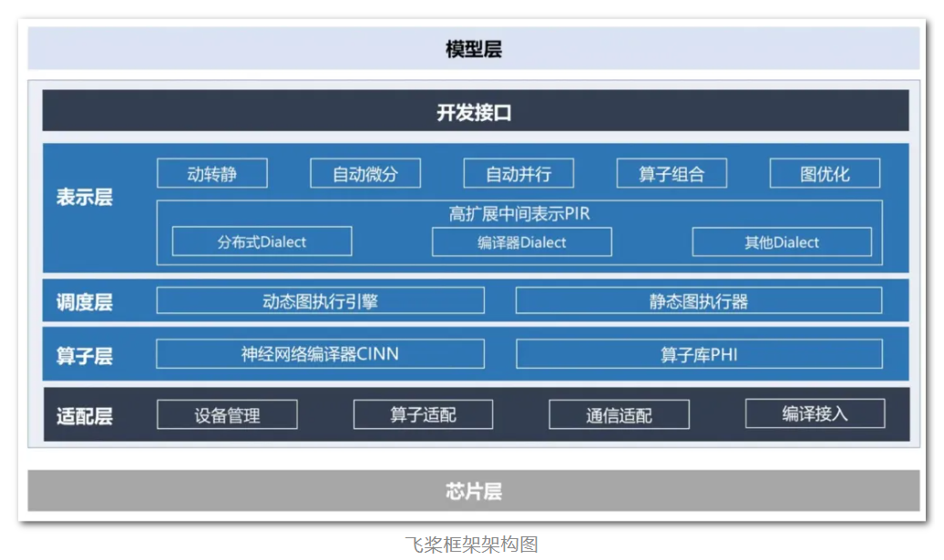Screen dimensions: 944x560
Task: Select the 图优化 box
Action: pos(825,173)
